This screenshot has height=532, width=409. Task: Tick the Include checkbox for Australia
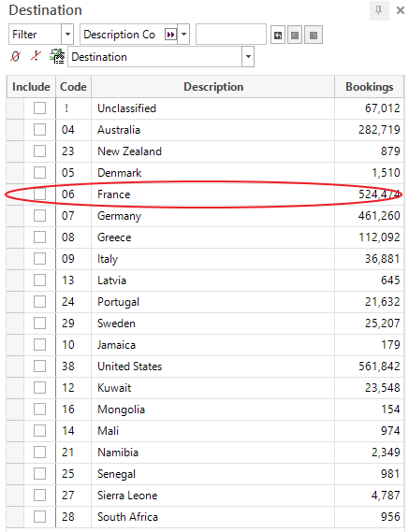[39, 130]
